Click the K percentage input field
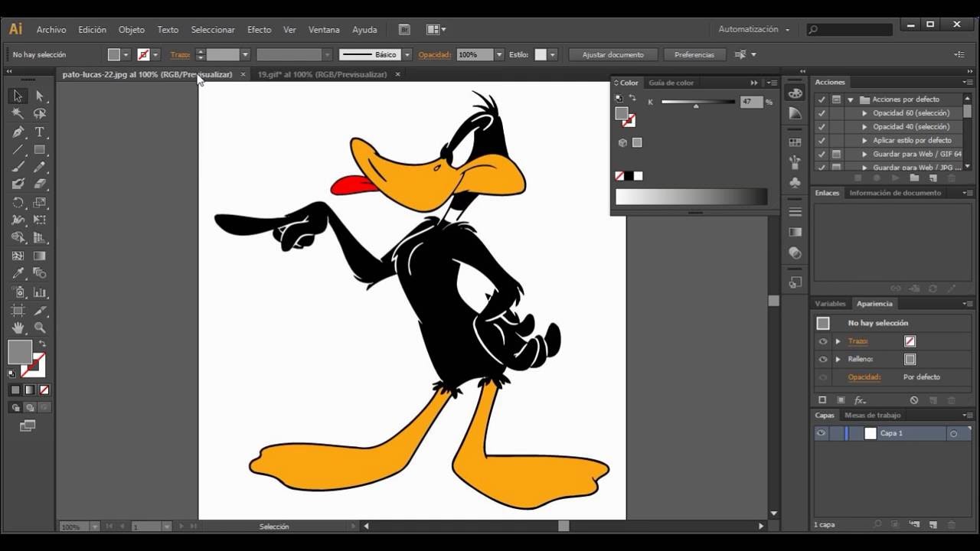 point(751,102)
